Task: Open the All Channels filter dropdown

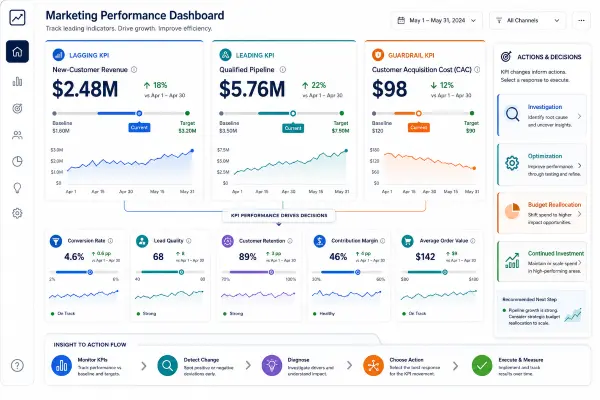Action: coord(528,20)
